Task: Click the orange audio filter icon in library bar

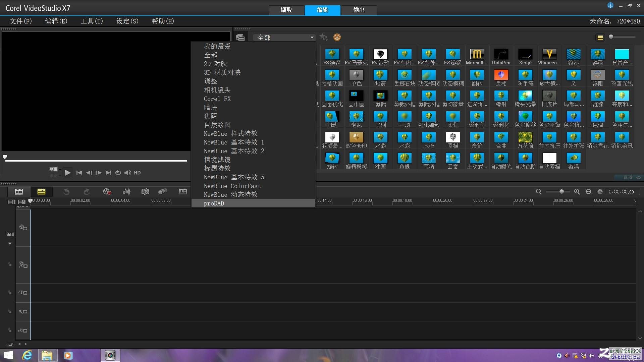Action: click(337, 37)
